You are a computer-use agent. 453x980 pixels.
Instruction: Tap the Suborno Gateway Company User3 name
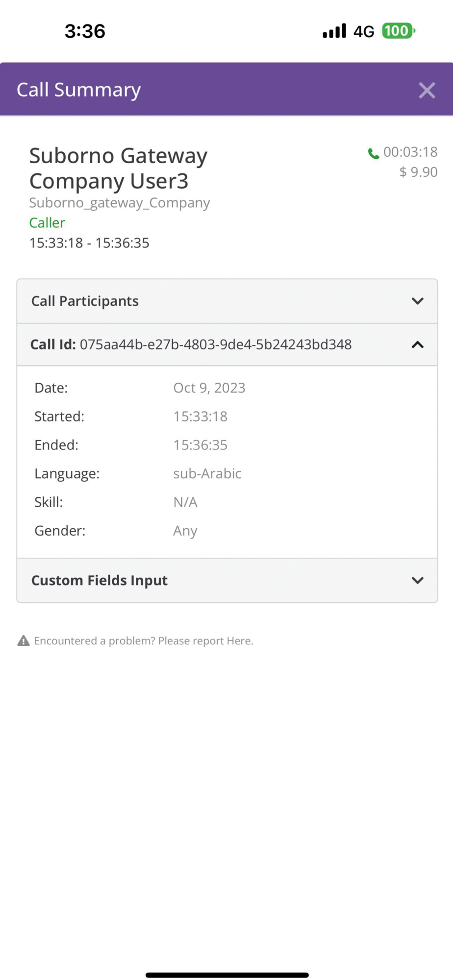coord(118,168)
